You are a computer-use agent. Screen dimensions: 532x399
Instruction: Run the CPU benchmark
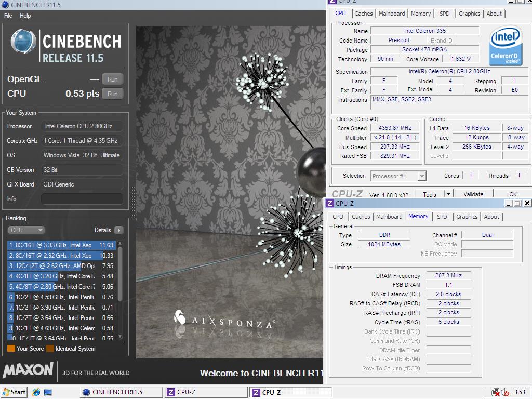click(112, 94)
